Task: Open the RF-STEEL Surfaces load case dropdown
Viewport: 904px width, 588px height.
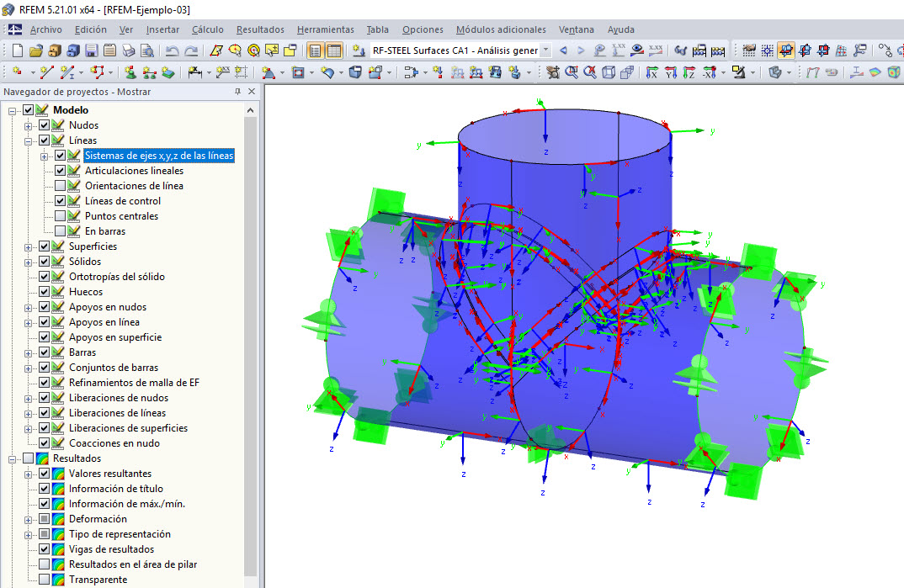Action: (x=546, y=50)
